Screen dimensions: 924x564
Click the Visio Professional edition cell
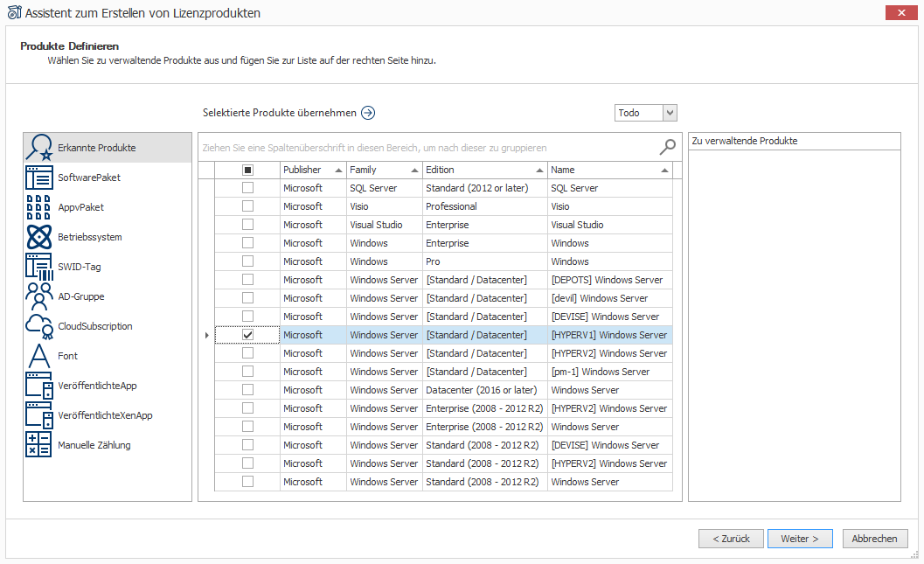tap(484, 206)
